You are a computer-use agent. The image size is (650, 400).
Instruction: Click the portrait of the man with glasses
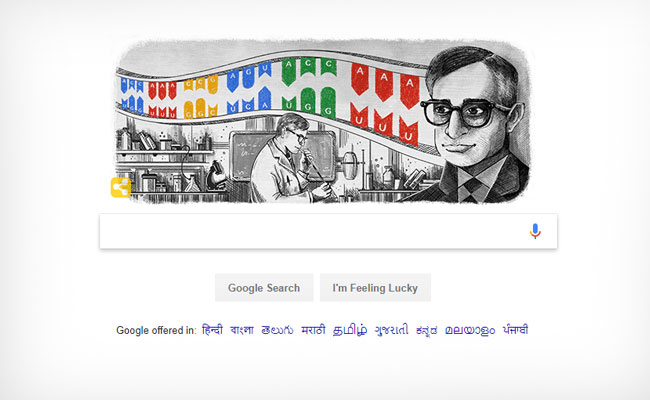pyautogui.click(x=471, y=125)
